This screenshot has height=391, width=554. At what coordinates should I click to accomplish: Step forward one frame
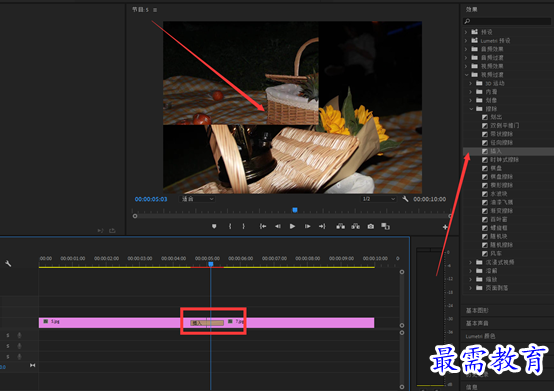click(x=307, y=226)
